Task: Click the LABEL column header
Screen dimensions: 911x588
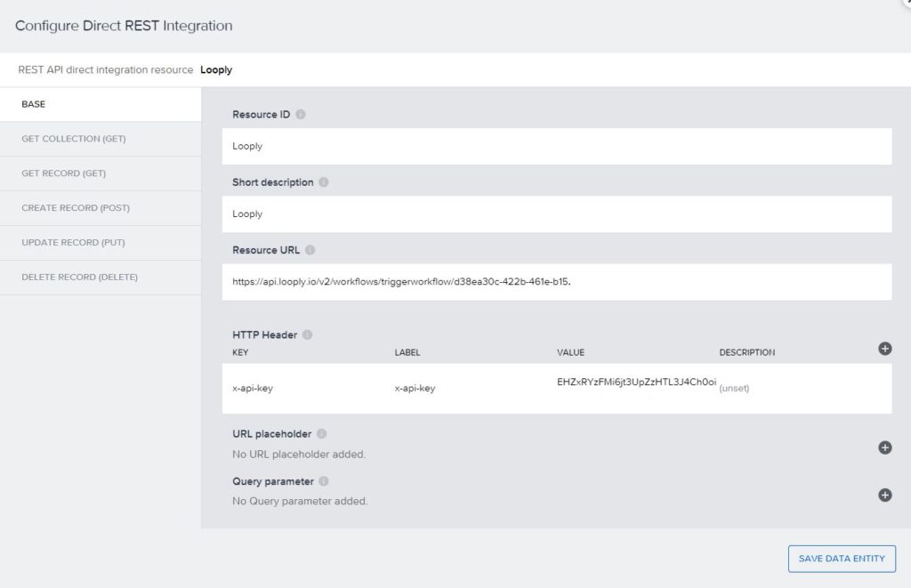Action: 407,352
